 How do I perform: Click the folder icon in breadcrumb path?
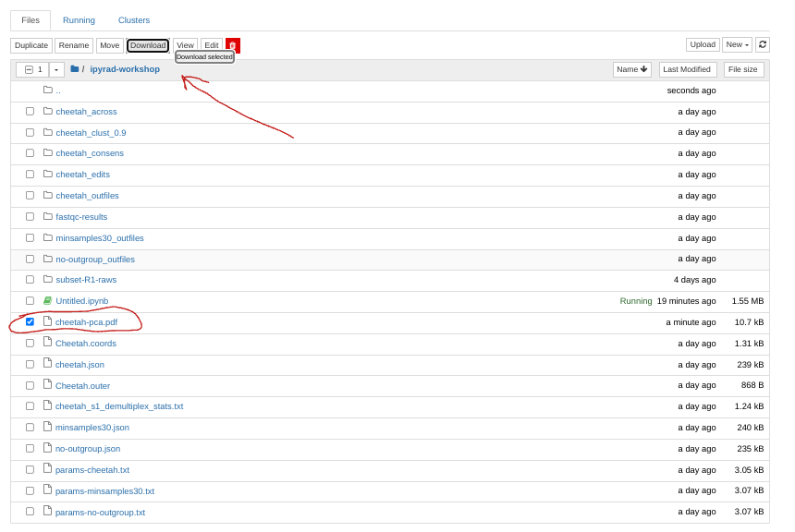pos(74,69)
